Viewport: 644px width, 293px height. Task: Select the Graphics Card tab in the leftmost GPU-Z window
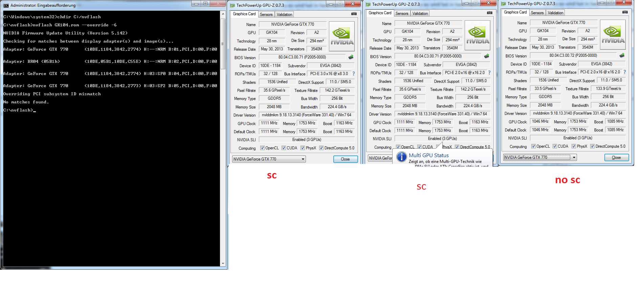click(x=244, y=14)
